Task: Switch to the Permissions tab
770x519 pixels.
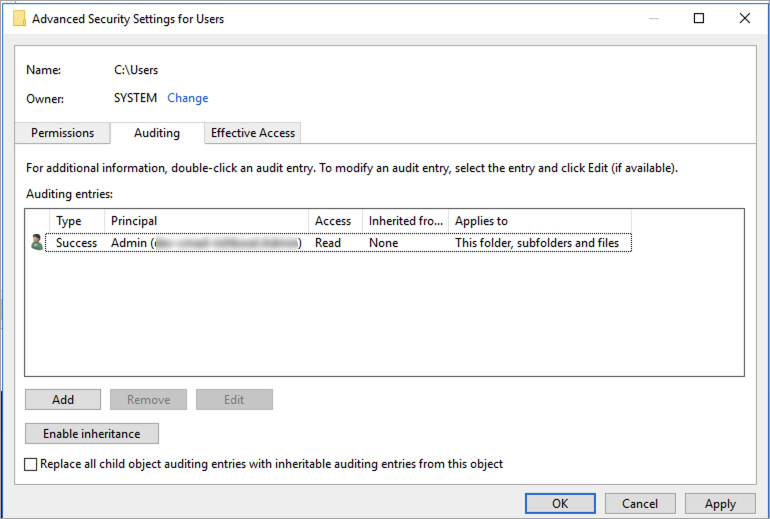Action: pos(62,133)
